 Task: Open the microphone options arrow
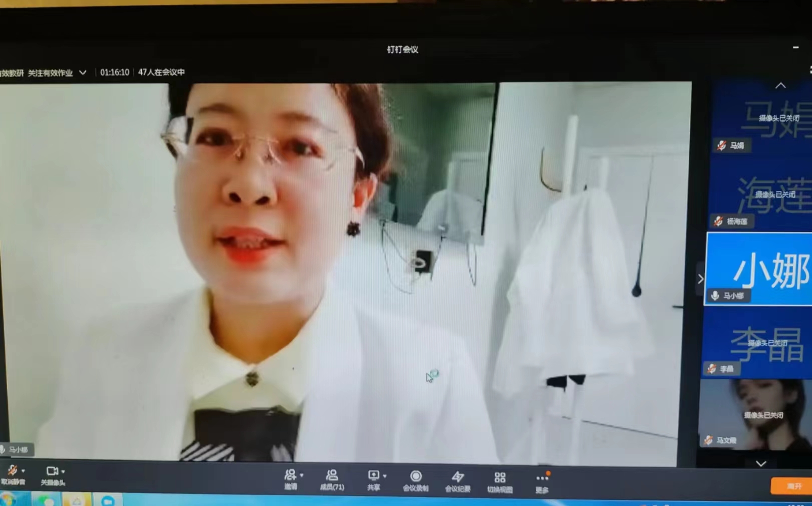(x=23, y=471)
